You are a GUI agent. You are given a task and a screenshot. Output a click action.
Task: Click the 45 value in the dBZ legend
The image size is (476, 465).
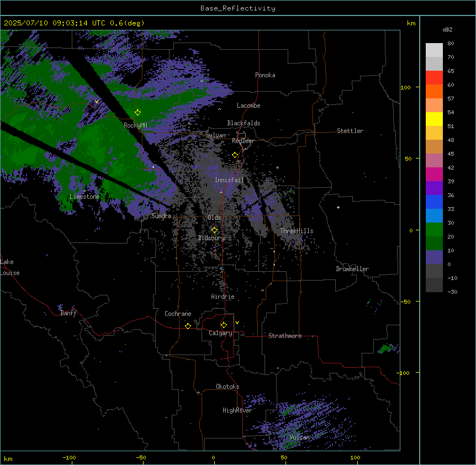click(x=451, y=154)
